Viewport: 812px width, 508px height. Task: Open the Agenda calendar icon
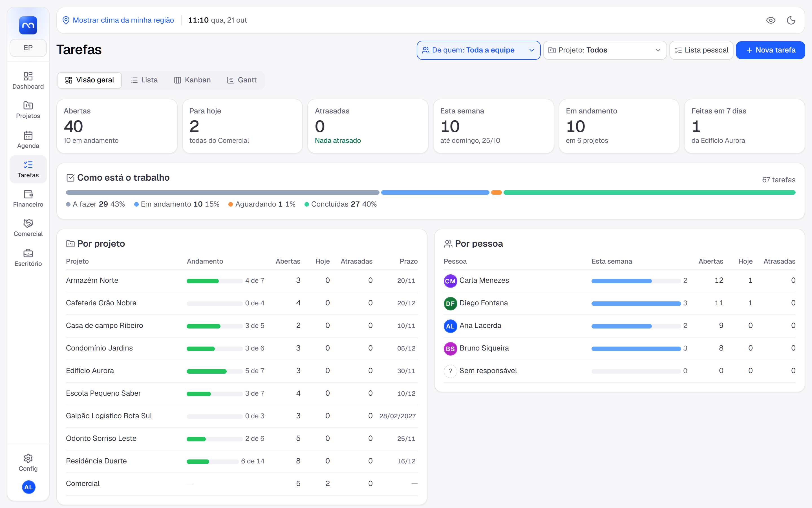[28, 135]
